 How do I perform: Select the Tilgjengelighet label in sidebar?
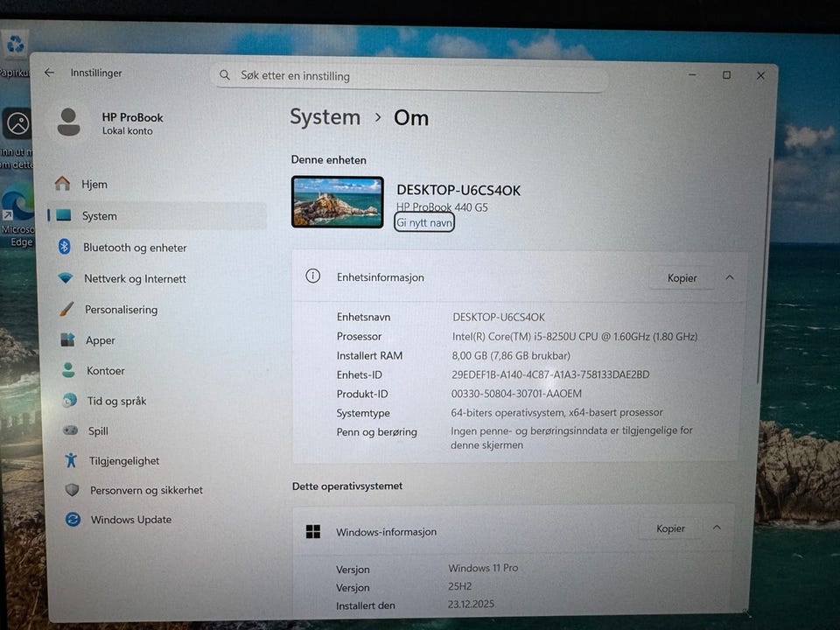pyautogui.click(x=124, y=461)
